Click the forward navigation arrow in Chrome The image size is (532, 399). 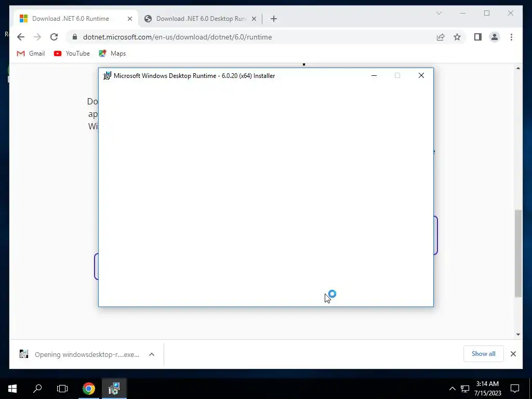coord(37,37)
